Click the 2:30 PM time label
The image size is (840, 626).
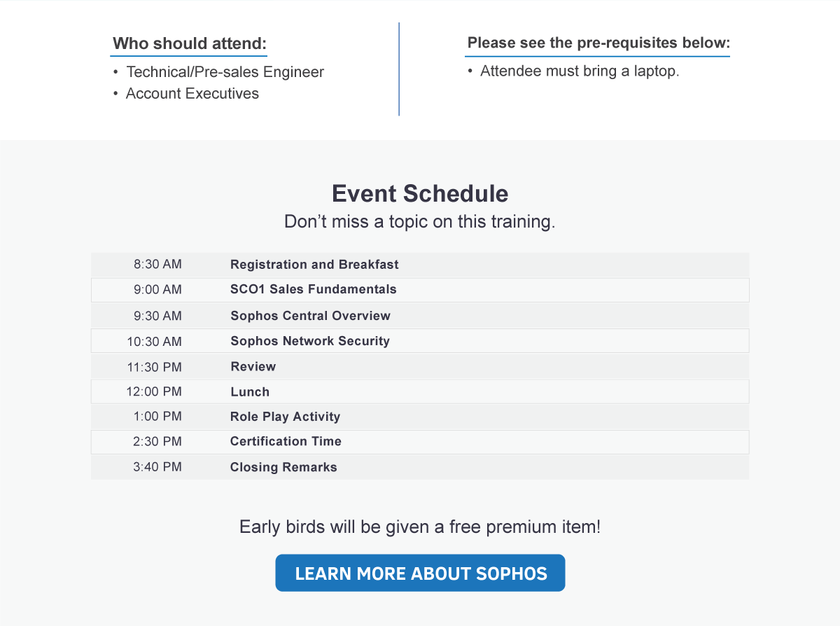(x=157, y=441)
